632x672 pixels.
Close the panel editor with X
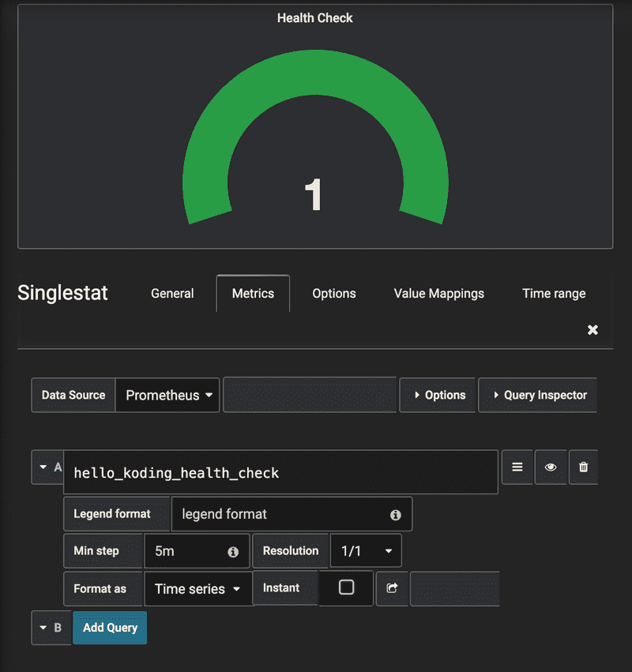[592, 329]
